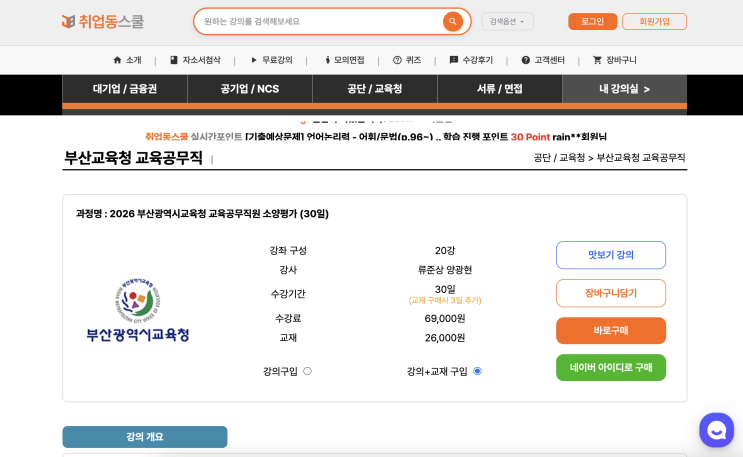Open the 고객센터 menu link

click(550, 60)
